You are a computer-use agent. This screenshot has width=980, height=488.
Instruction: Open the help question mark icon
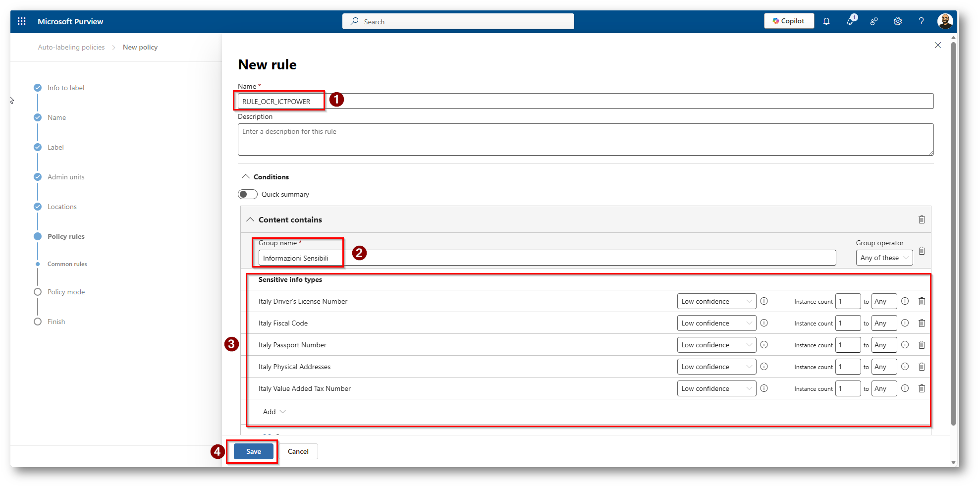coord(921,21)
